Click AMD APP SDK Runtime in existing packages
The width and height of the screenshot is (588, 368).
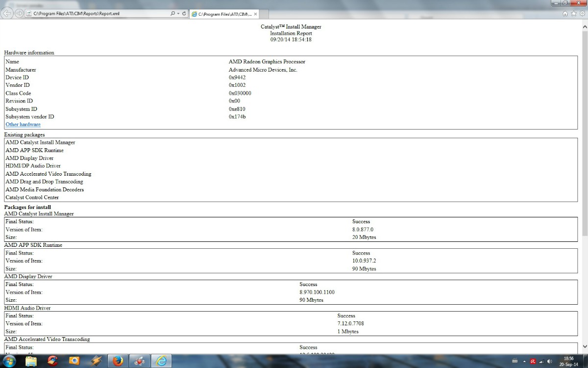click(34, 150)
